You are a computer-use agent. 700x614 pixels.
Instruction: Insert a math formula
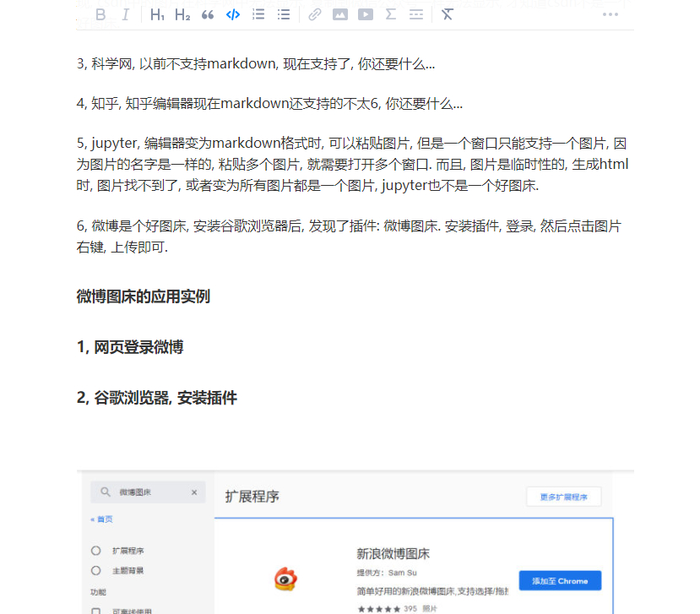pyautogui.click(x=391, y=14)
